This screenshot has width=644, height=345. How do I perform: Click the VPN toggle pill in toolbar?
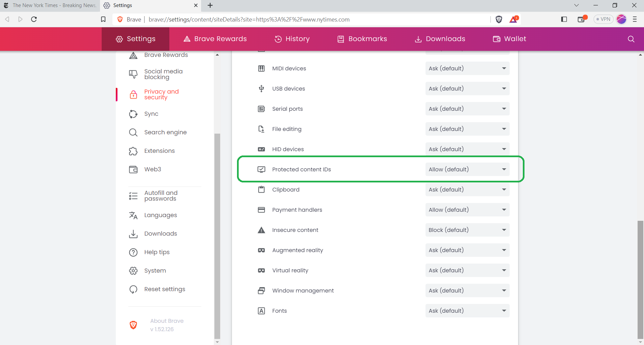pyautogui.click(x=603, y=19)
